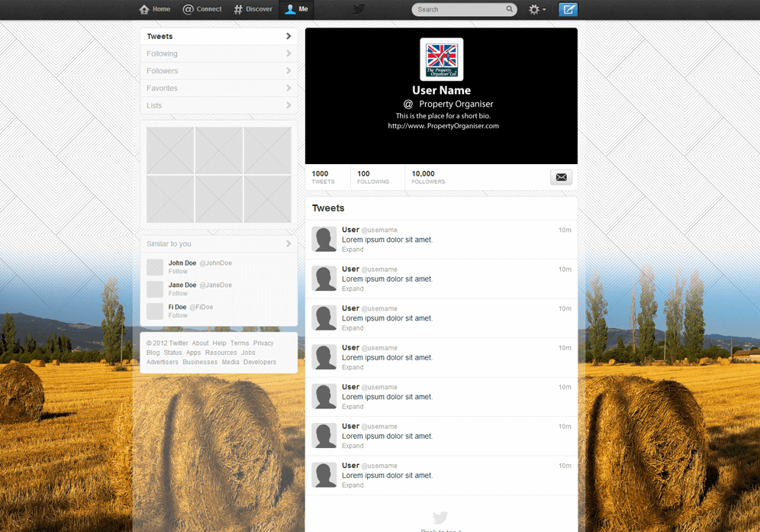760x532 pixels.
Task: Click the compose new tweet button
Action: click(x=568, y=9)
